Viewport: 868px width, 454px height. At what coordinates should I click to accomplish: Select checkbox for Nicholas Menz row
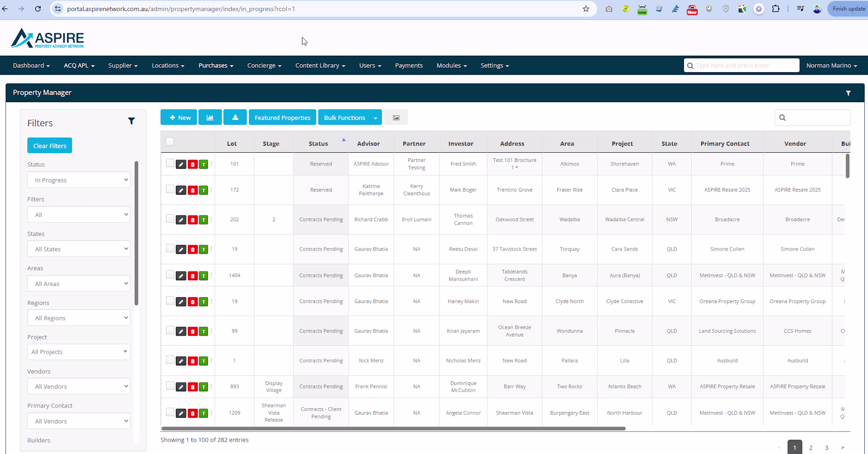coord(170,360)
